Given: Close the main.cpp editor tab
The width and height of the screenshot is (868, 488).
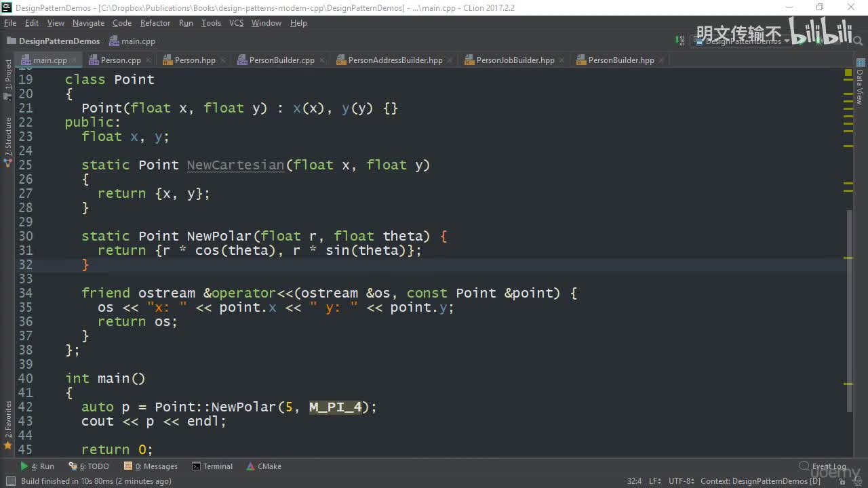Looking at the screenshot, I should tap(73, 60).
